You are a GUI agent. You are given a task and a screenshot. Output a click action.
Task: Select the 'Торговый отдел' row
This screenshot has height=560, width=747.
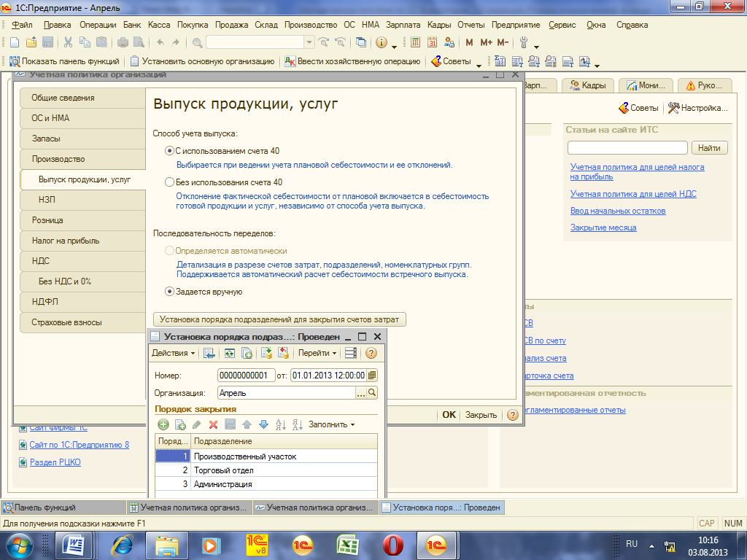tap(266, 470)
